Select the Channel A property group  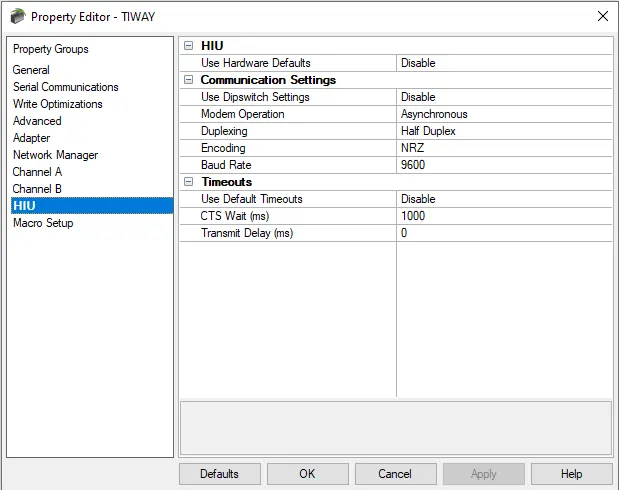[x=37, y=172]
